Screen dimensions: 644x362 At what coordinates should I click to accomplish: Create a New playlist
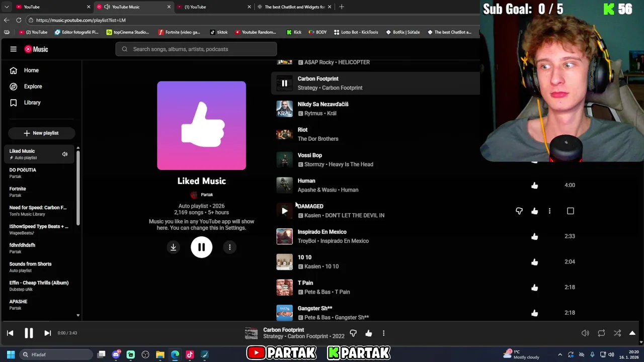tap(41, 133)
